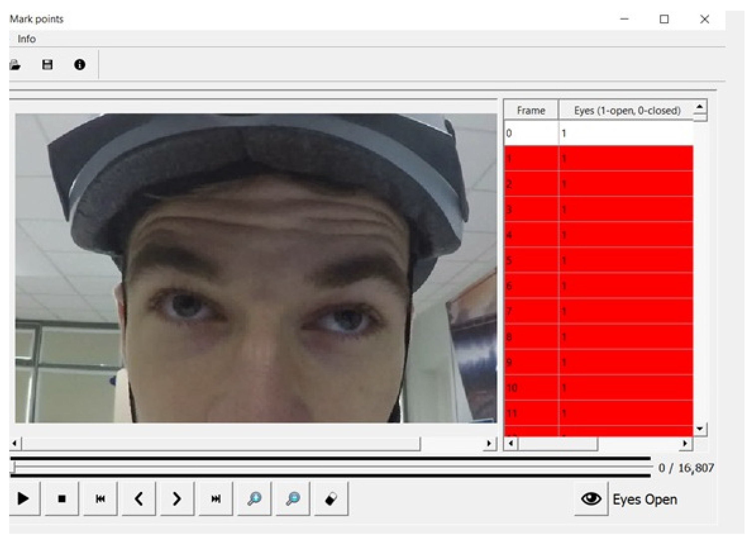Screen dimensions: 756x538
Task: Click table's vertical scrollbar down arrow
Action: point(699,429)
